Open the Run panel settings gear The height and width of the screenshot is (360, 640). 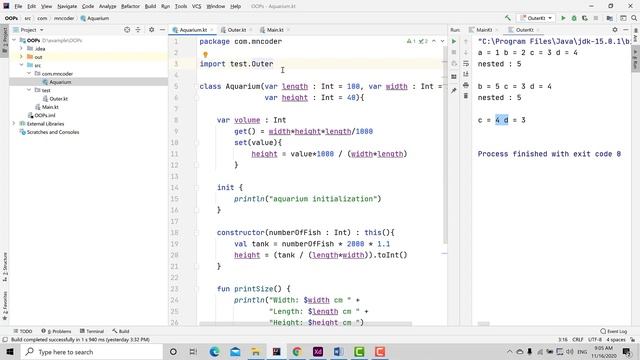(x=615, y=29)
